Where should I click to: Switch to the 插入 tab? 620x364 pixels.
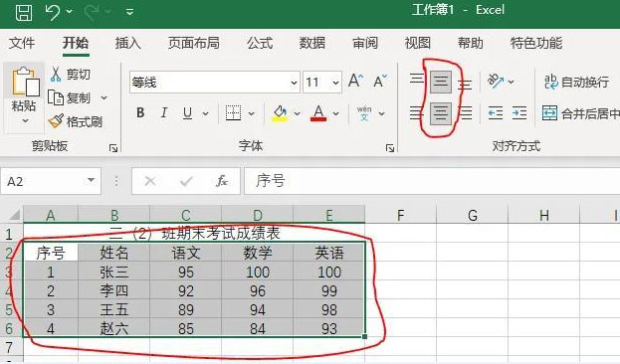128,43
